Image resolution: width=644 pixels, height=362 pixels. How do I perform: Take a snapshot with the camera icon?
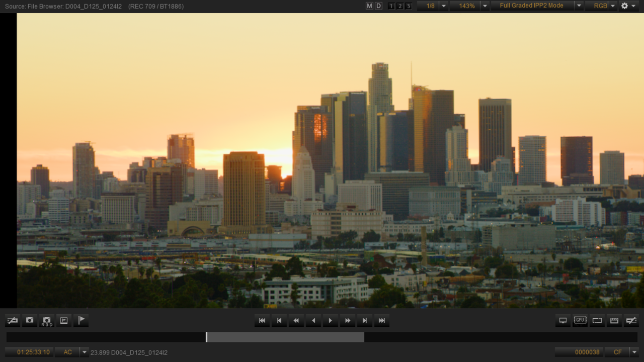click(29, 320)
